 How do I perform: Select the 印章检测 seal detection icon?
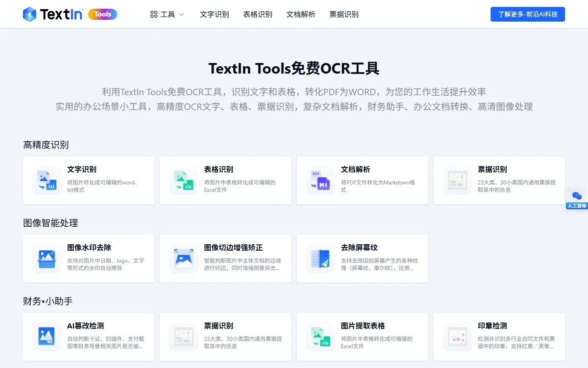click(457, 336)
